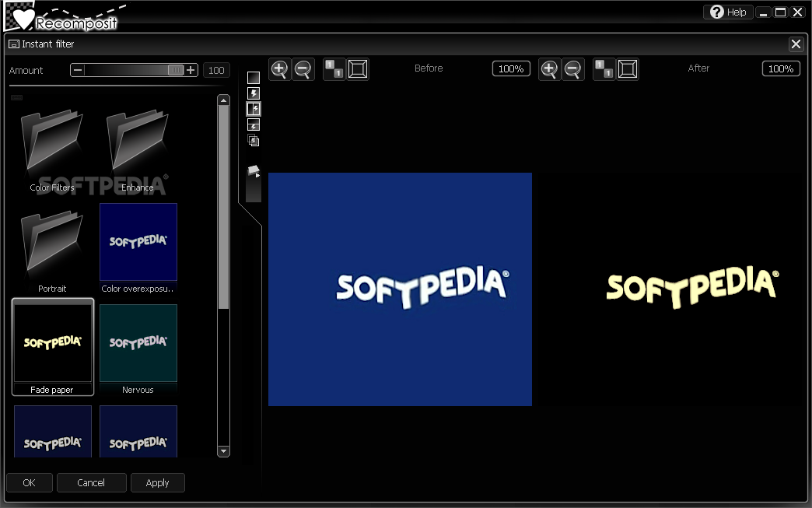Click the After image preview
Screen dimensions: 812x508
[670, 289]
